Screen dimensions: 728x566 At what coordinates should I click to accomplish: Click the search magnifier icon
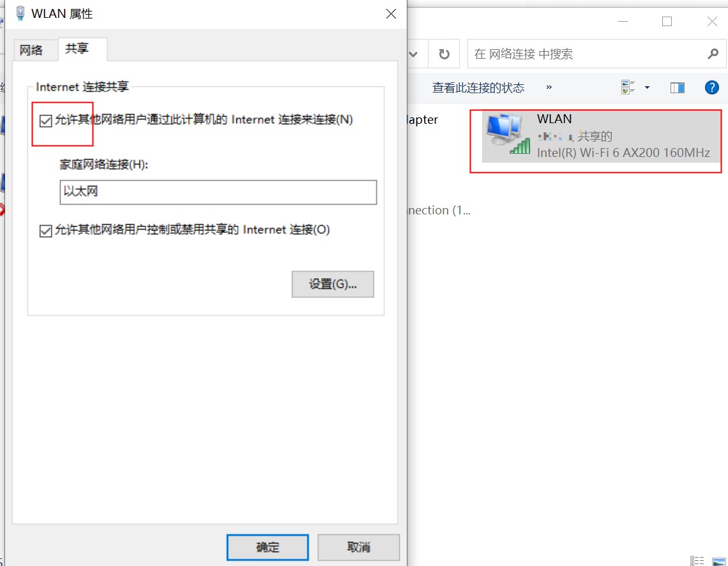(x=713, y=54)
